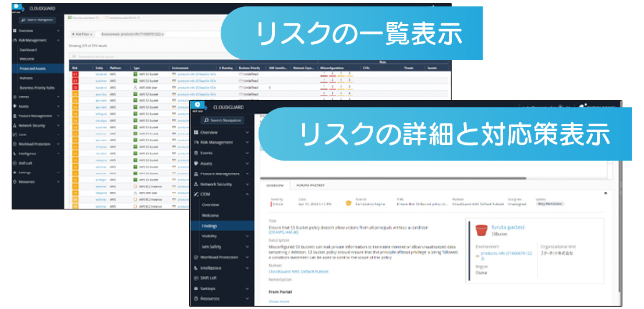The image size is (644, 309).
Task: Click AWS IAM User type icon in third row
Action: 135,87
